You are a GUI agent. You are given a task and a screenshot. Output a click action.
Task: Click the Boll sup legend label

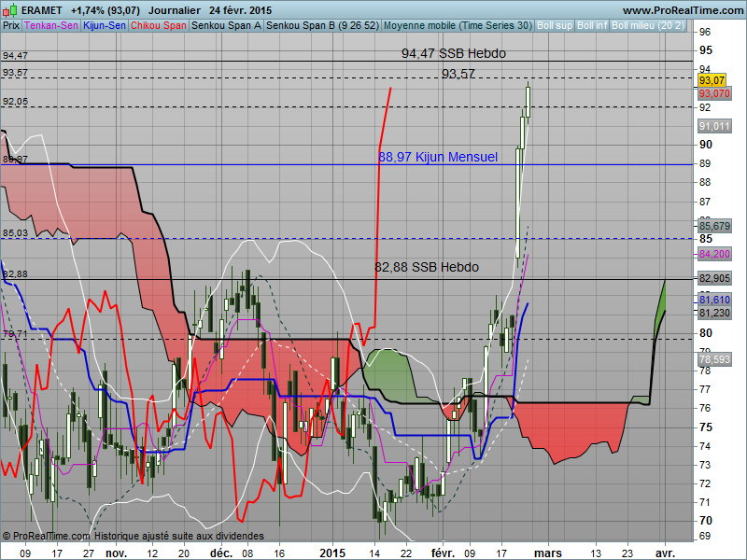[555, 26]
